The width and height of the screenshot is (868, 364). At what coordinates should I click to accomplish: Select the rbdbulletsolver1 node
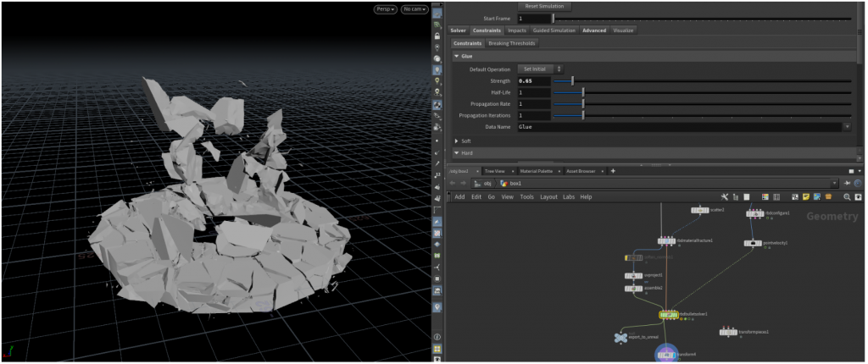coord(669,315)
